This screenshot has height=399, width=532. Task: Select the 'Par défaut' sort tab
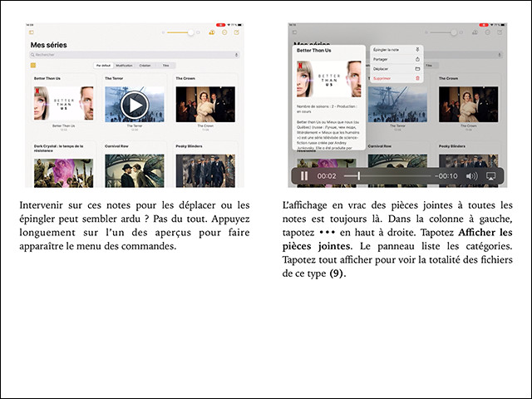pos(104,65)
